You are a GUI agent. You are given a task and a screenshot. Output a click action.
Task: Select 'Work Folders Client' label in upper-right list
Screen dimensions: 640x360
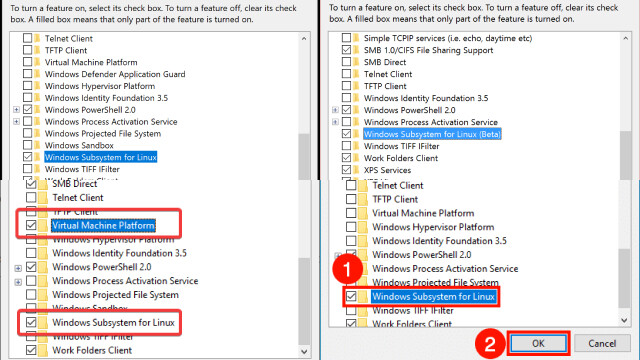click(x=401, y=158)
